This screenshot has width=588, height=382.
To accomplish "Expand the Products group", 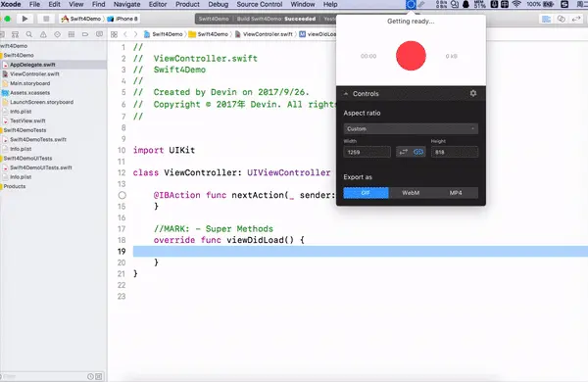I will click(15, 186).
